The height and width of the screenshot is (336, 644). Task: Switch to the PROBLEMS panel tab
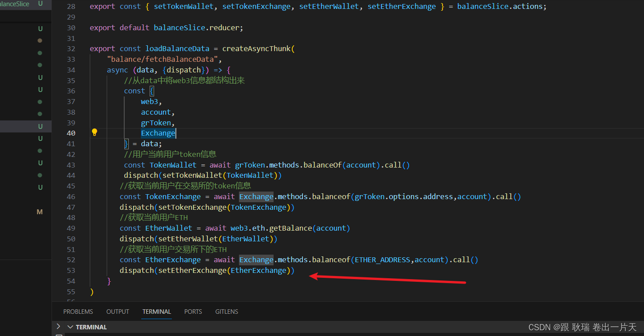point(78,312)
